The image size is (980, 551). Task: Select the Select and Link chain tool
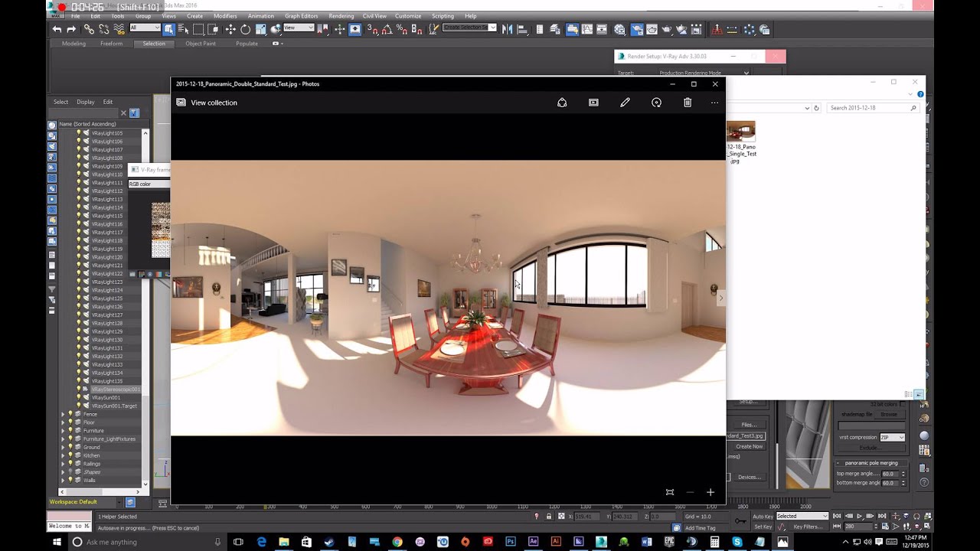click(x=89, y=29)
